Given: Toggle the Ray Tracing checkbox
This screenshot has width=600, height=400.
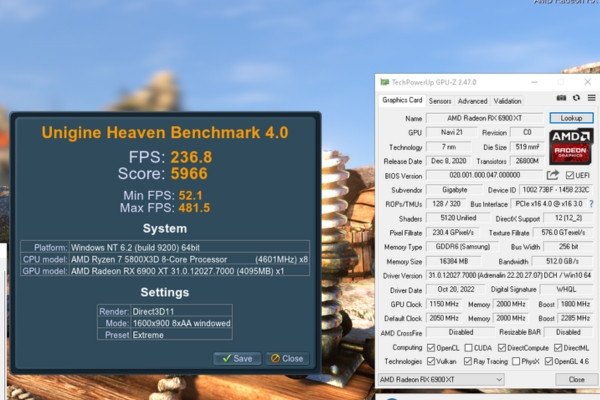Looking at the screenshot, I should click(468, 361).
